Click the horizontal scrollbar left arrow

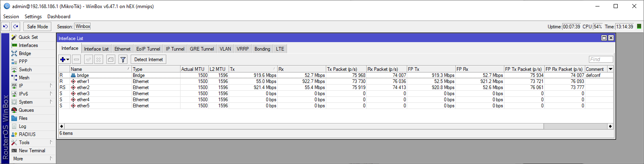pos(62,126)
